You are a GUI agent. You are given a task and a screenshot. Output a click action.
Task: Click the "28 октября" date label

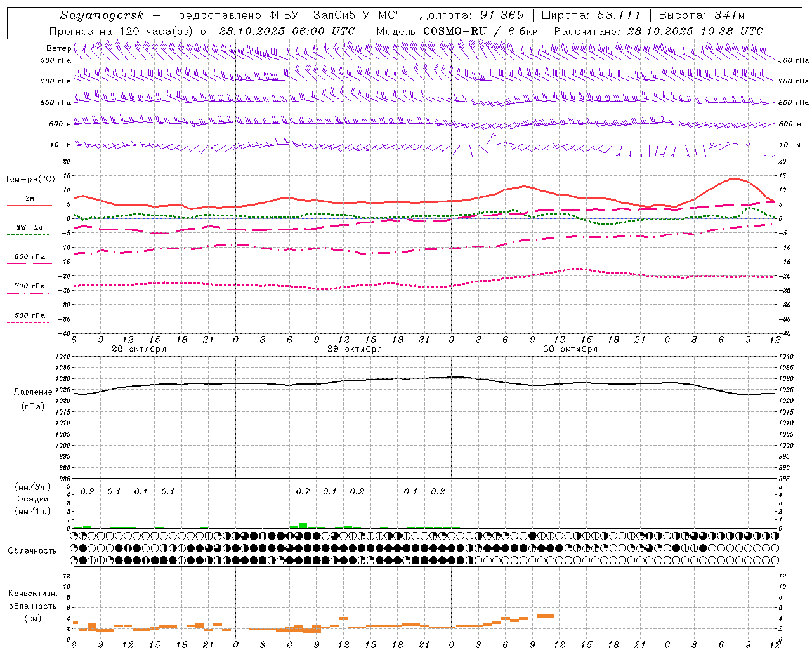[x=139, y=349]
